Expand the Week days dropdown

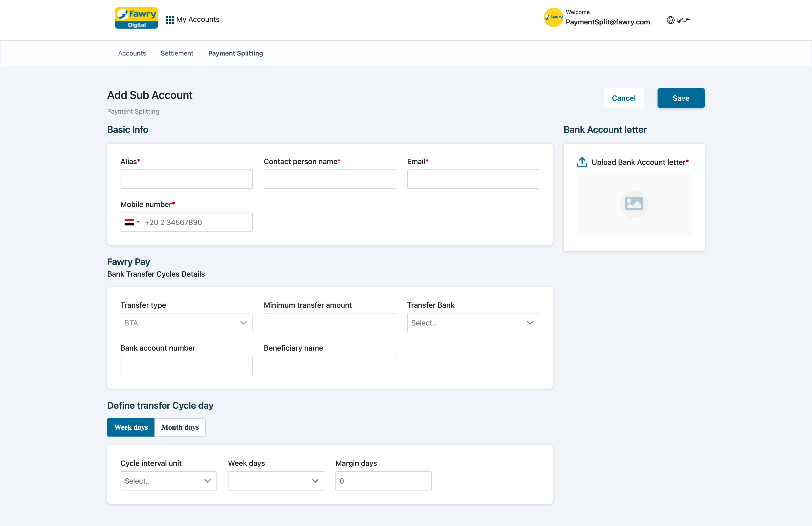(x=276, y=481)
